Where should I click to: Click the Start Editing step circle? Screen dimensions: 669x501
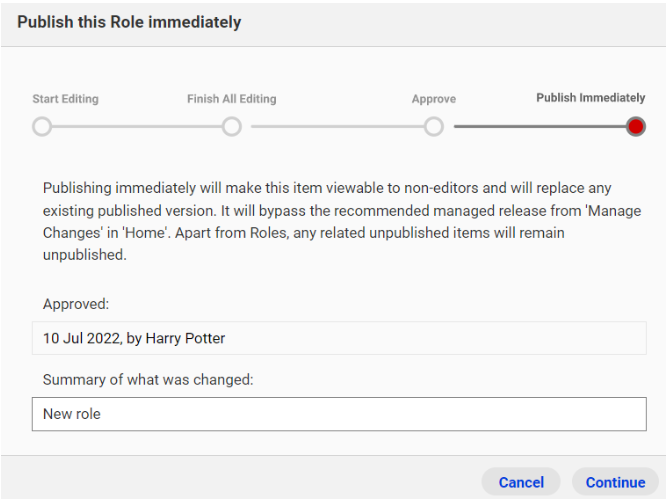click(42, 127)
